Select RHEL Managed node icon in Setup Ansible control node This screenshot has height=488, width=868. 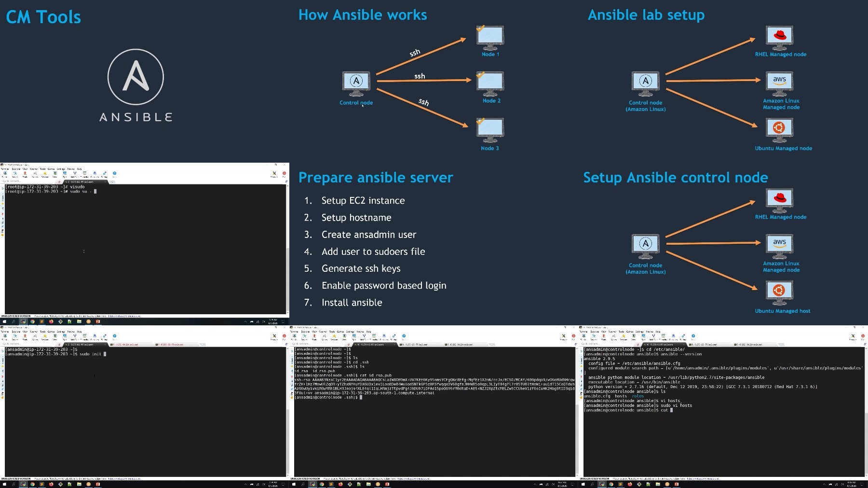779,201
